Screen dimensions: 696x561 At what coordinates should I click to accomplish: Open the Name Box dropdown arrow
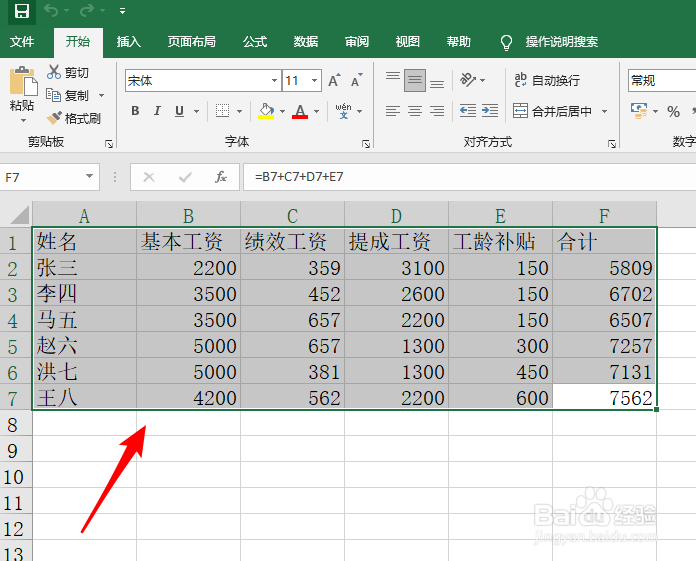[x=89, y=177]
